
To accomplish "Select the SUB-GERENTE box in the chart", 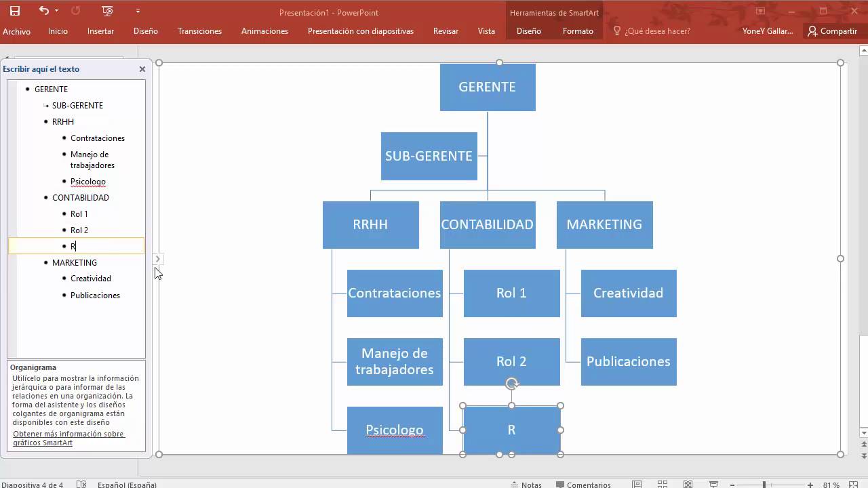I will [x=429, y=156].
